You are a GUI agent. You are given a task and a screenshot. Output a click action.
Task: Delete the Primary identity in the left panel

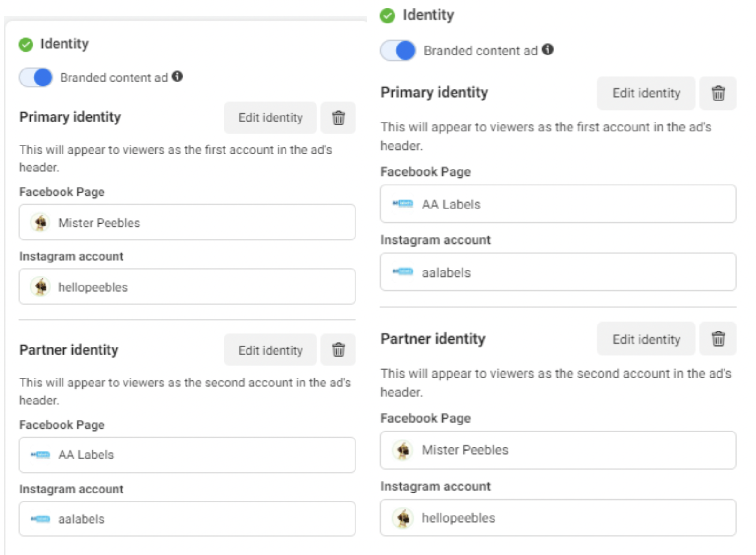pos(338,118)
